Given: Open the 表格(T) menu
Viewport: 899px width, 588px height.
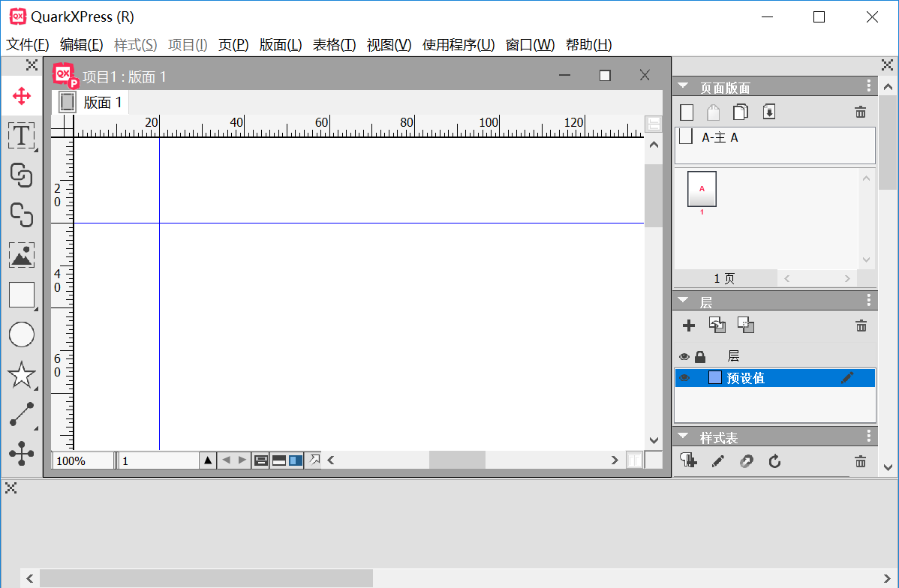Looking at the screenshot, I should coord(334,45).
